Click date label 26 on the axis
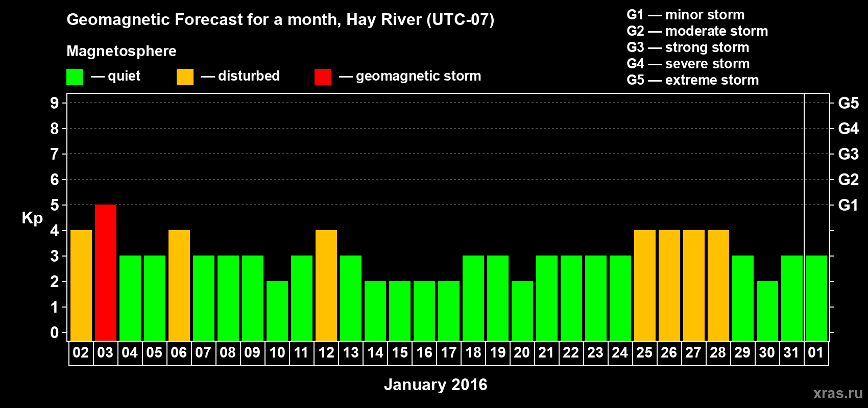 coord(669,352)
